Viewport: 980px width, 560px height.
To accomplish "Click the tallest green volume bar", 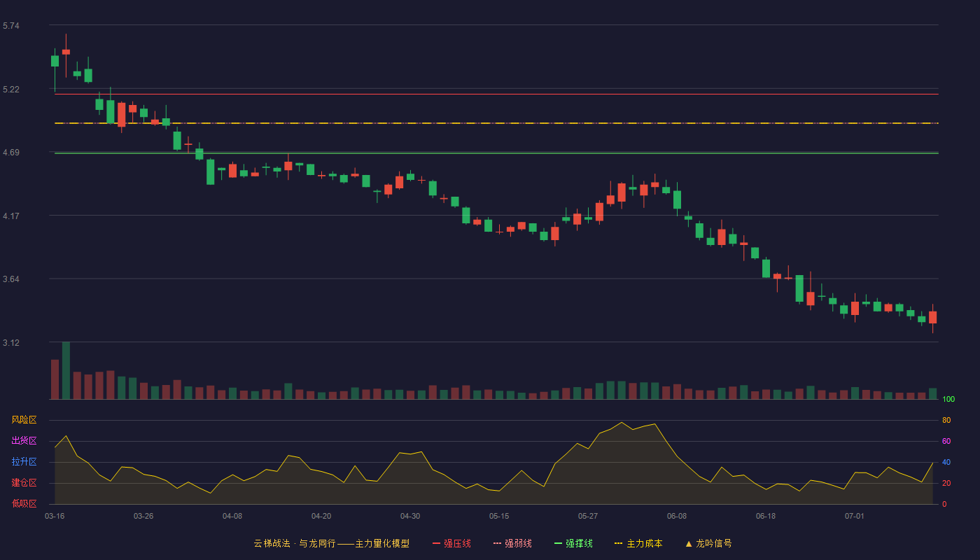I will (x=66, y=370).
